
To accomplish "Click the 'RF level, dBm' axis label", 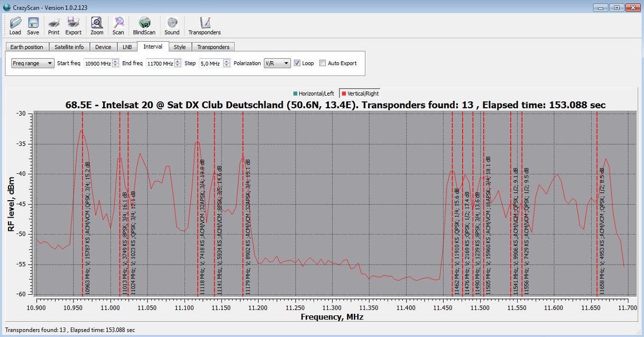I will tap(11, 204).
